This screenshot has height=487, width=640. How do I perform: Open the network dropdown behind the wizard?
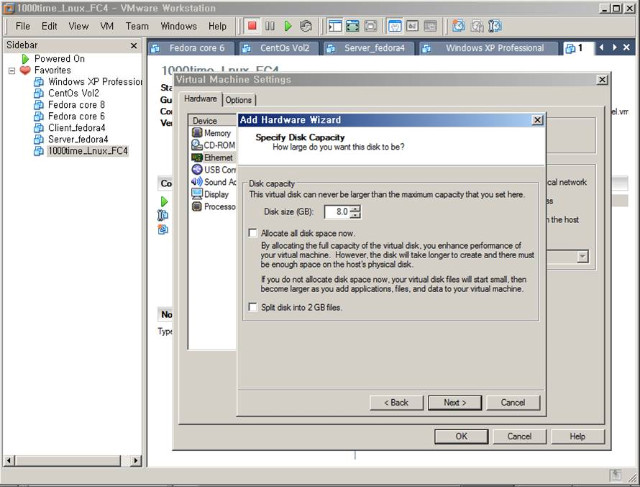[582, 257]
